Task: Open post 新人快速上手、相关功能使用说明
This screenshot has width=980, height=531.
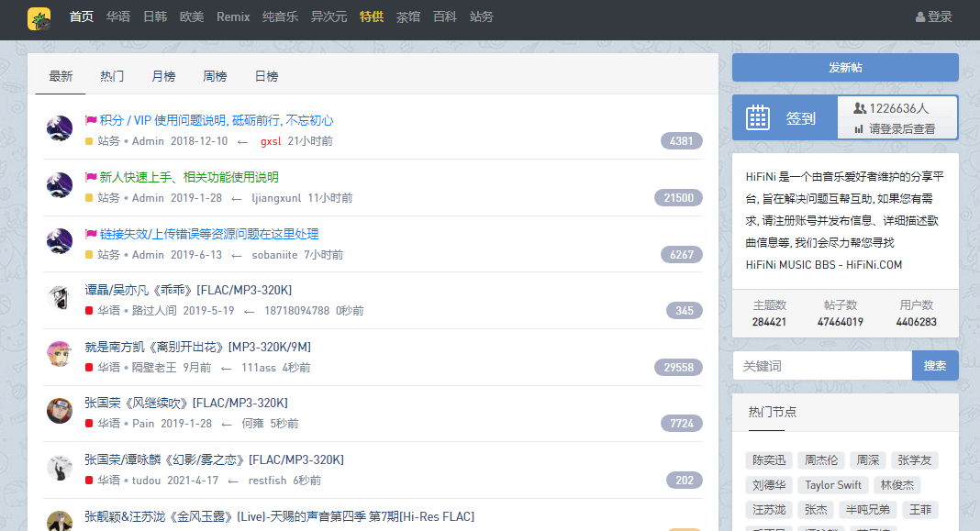Action: pos(189,177)
